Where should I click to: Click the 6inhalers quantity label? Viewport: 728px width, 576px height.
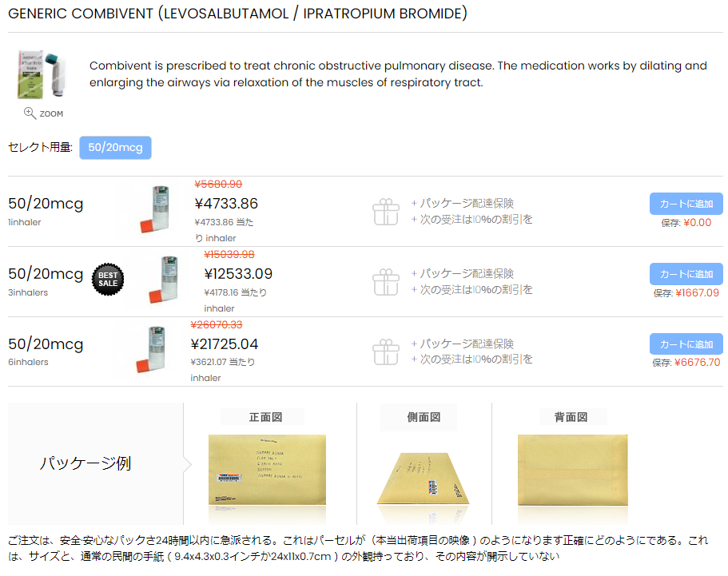28,362
